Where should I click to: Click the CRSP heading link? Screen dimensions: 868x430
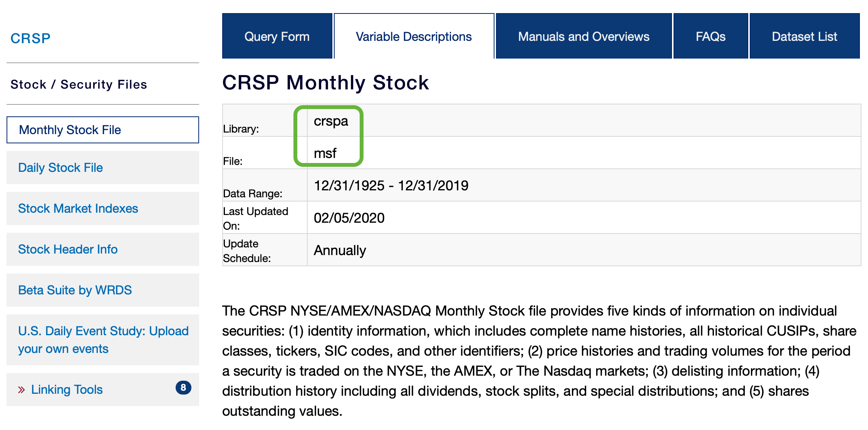[30, 38]
